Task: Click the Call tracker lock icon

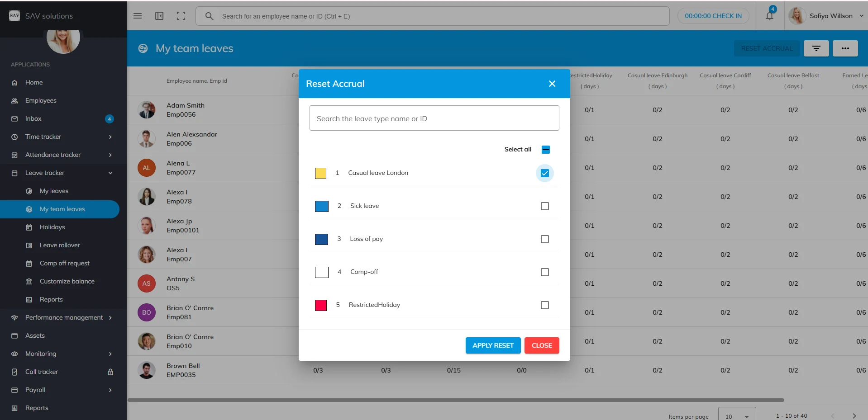Action: [x=110, y=372]
